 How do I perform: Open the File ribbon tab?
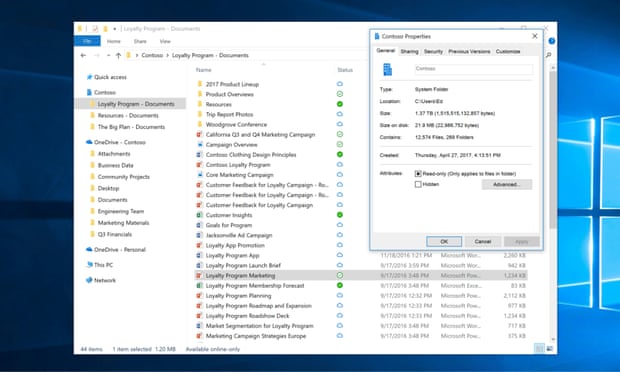[87, 41]
